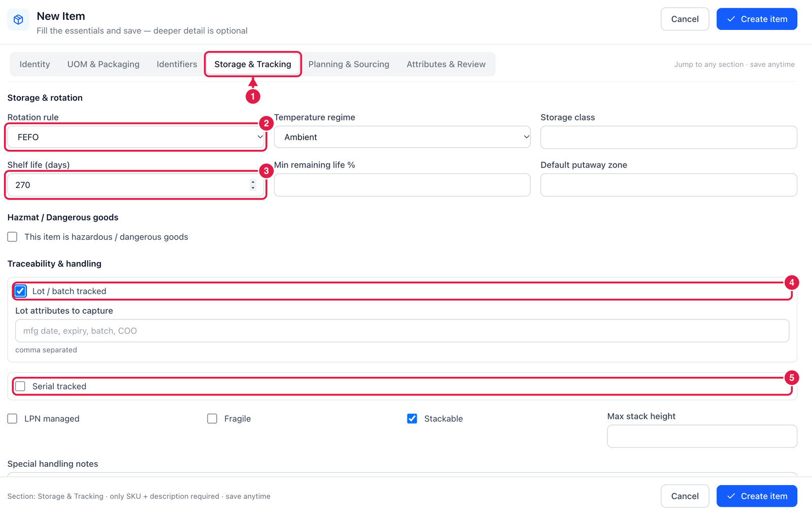Click the blue package cube icon
The image size is (812, 515).
[x=18, y=20]
